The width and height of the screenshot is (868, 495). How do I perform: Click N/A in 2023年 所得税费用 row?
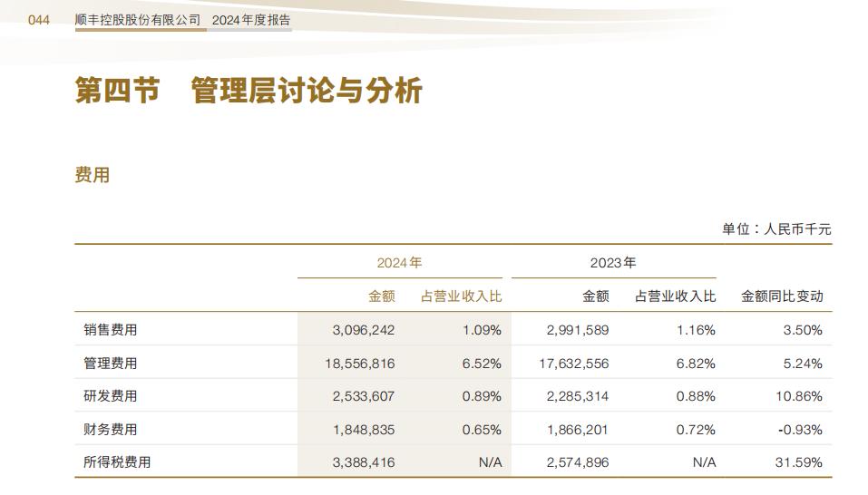coord(704,462)
